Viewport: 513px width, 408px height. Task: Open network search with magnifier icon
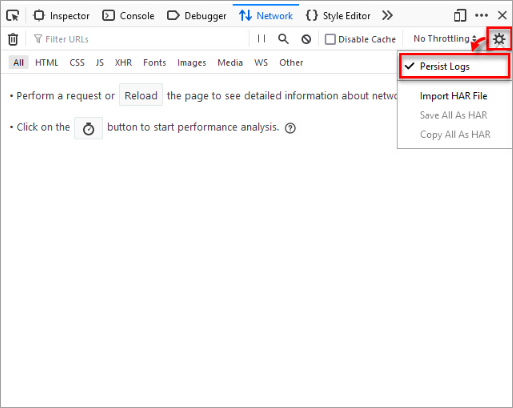tap(283, 39)
